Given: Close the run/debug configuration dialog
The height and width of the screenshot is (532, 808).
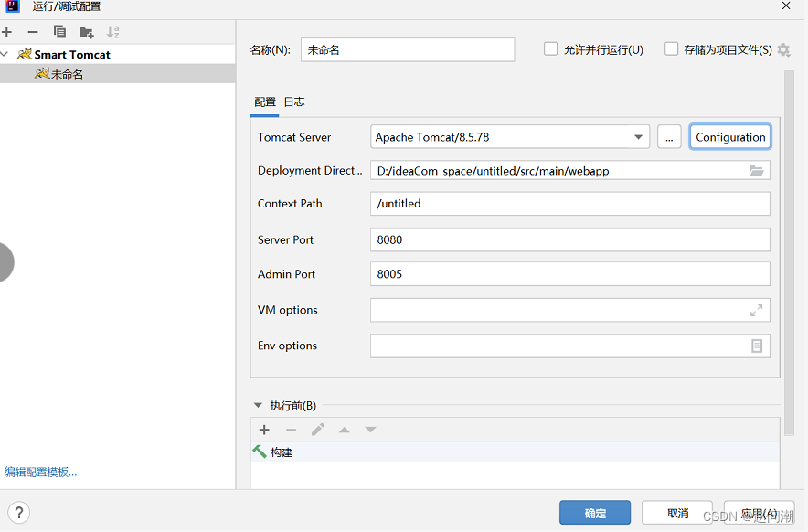Looking at the screenshot, I should pyautogui.click(x=786, y=5).
